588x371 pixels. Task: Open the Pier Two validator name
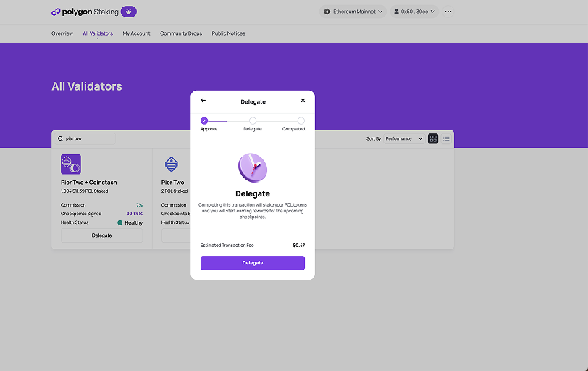(x=173, y=183)
